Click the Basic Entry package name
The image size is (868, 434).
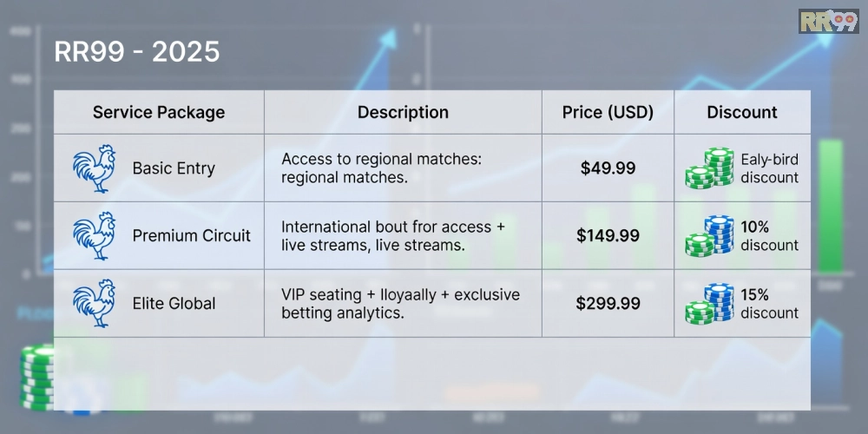pyautogui.click(x=174, y=168)
